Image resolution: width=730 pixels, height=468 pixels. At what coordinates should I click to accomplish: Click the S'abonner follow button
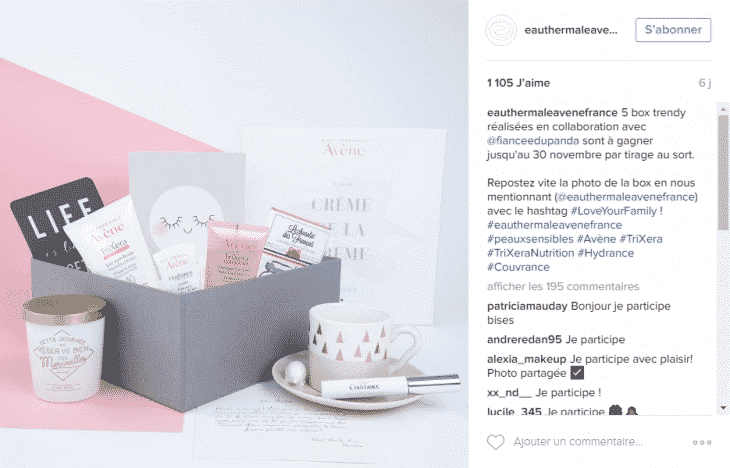coord(673,30)
